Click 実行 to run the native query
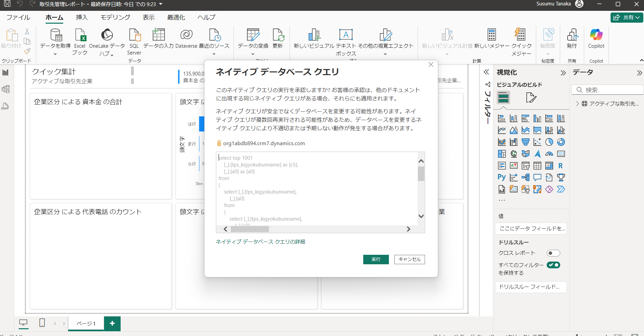The width and height of the screenshot is (644, 336). 376,259
